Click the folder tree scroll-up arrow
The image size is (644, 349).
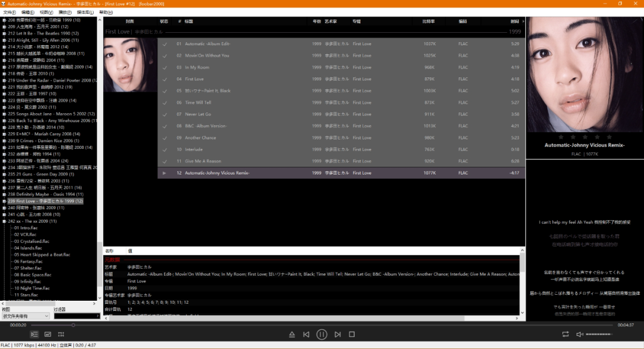pos(100,20)
